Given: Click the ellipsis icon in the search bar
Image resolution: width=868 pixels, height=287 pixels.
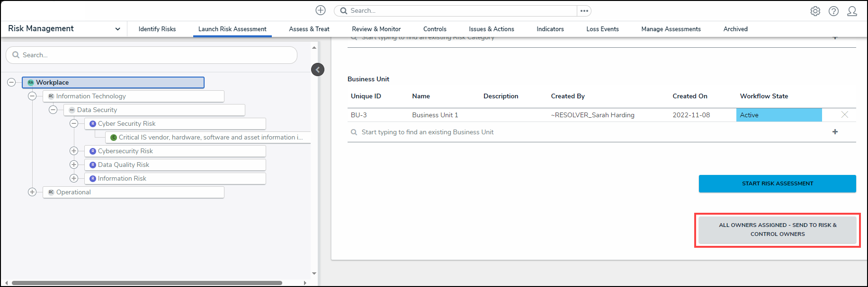Looking at the screenshot, I should coord(584,11).
